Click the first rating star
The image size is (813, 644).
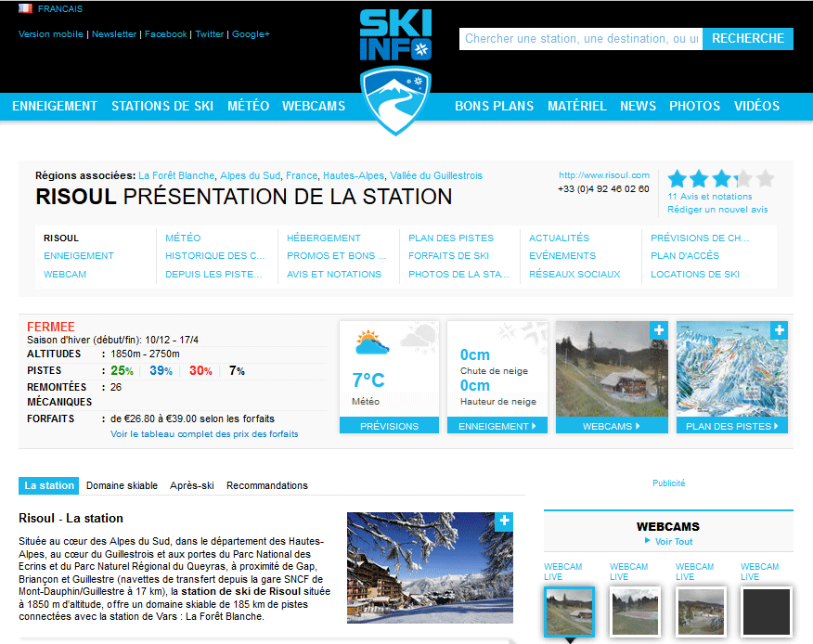coord(677,179)
